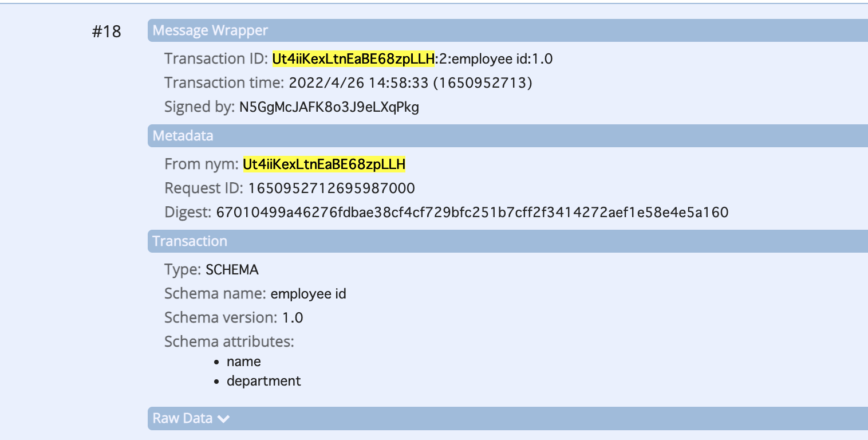Image resolution: width=868 pixels, height=440 pixels.
Task: Click the employee id:1.0 suffix of Transaction ID
Action: click(502, 58)
